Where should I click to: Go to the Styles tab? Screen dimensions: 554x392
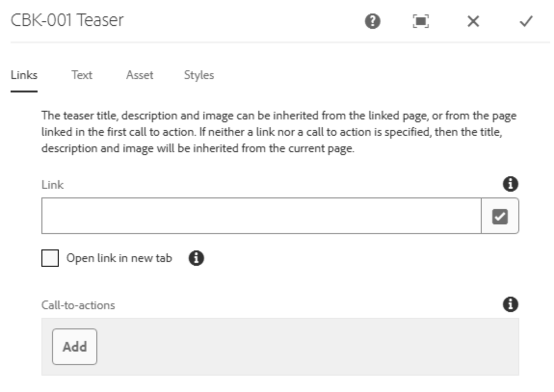click(199, 75)
